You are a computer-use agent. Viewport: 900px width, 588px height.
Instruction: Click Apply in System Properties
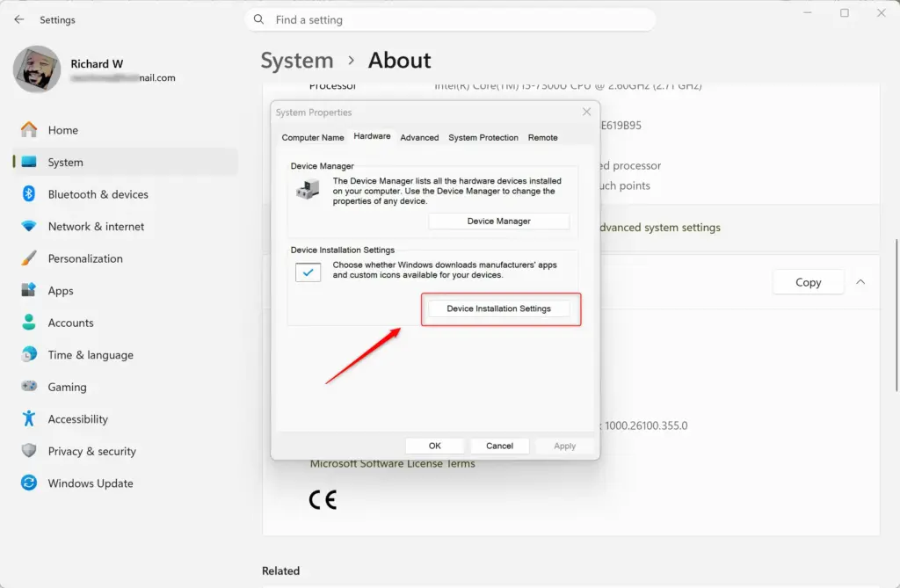pyautogui.click(x=565, y=446)
